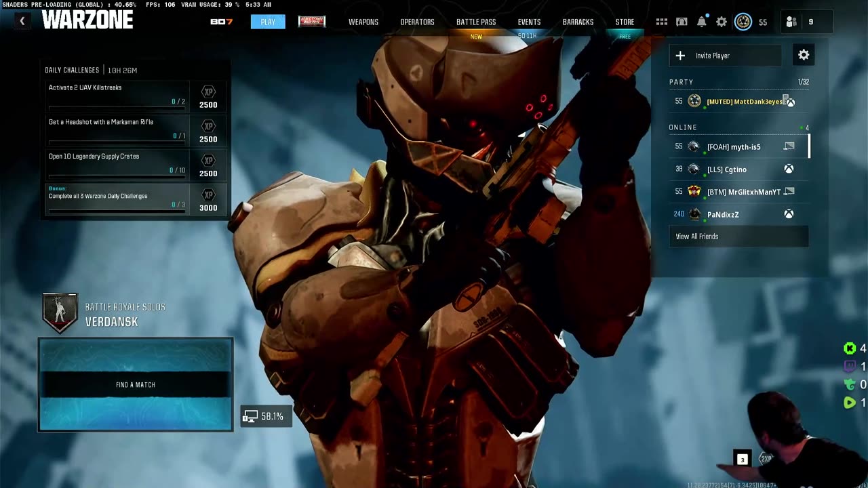Open the headset voice channels icon
868x488 pixels.
coord(682,22)
